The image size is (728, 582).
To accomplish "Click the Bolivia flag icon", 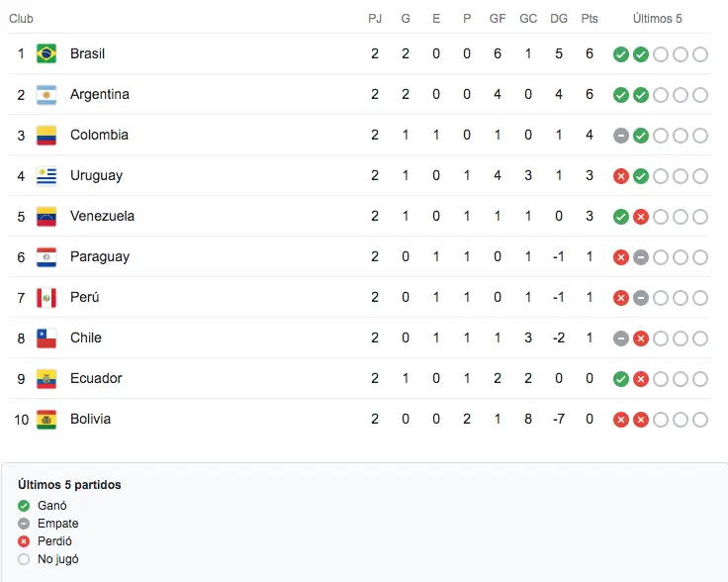I will [46, 420].
